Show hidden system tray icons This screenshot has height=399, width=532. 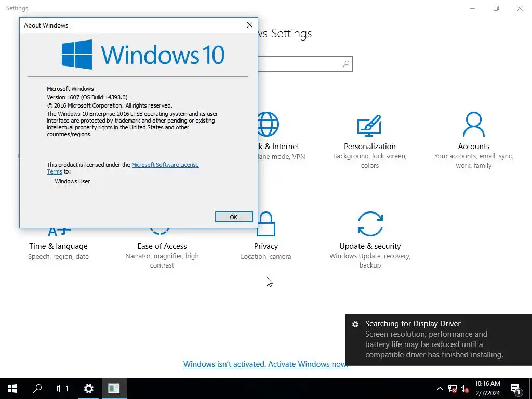440,389
